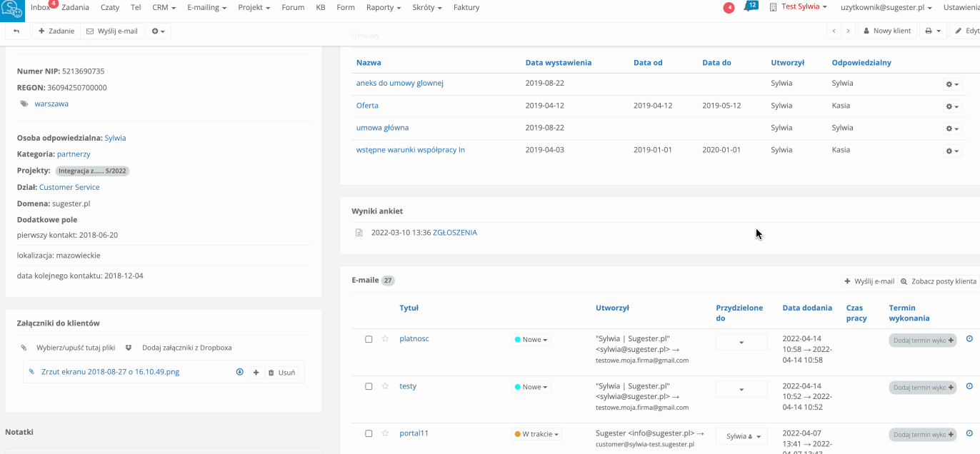The height and width of the screenshot is (454, 980).
Task: Click the Sugester logo icon
Action: coord(12,11)
